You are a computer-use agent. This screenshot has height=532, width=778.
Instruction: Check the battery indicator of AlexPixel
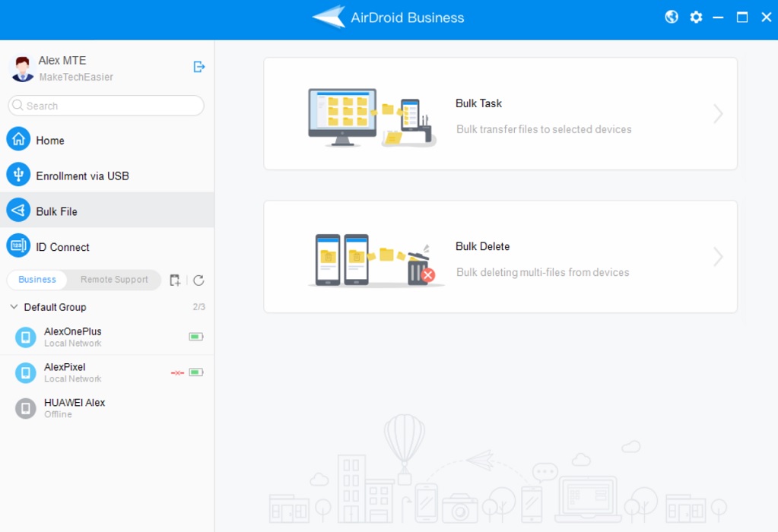click(196, 372)
